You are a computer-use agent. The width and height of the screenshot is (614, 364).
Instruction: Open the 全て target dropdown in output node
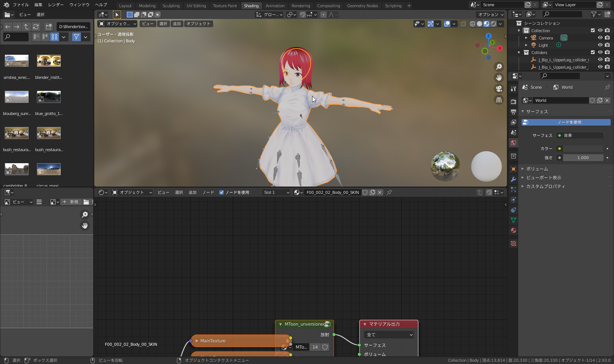(389, 335)
